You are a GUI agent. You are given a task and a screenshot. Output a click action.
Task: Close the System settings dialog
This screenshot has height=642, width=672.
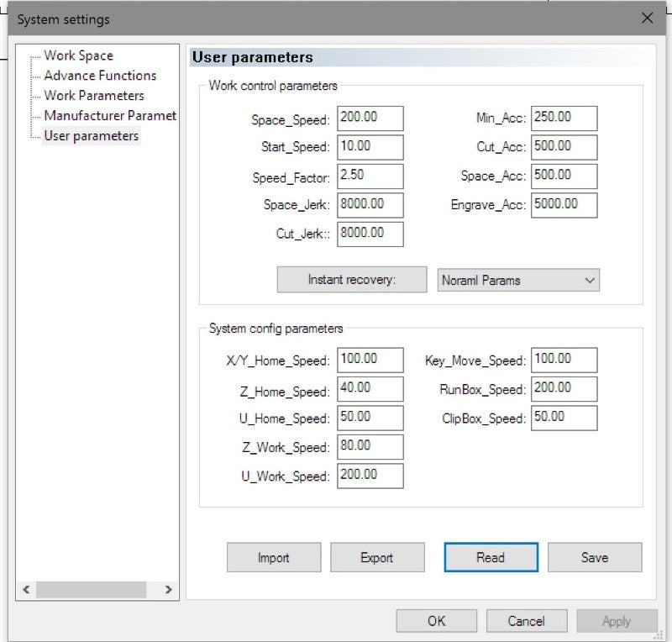647,18
